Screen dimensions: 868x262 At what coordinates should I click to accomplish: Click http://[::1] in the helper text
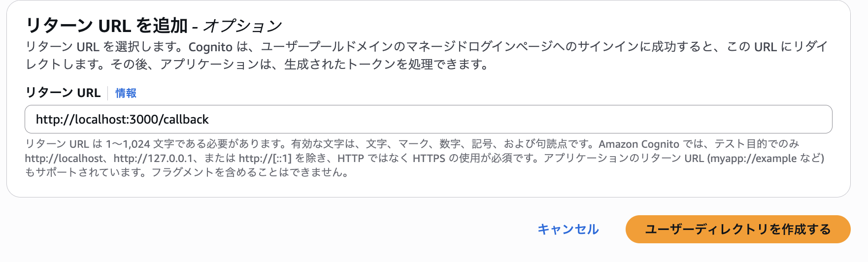(x=266, y=159)
